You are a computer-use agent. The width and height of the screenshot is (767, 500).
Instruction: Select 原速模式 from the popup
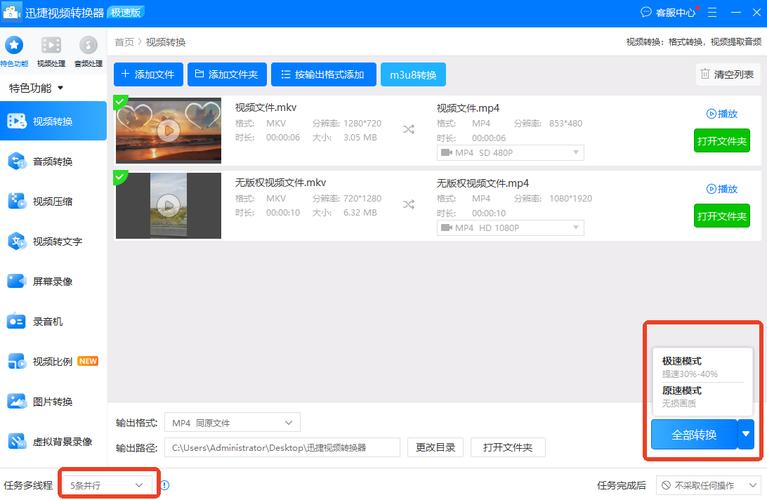(x=702, y=396)
